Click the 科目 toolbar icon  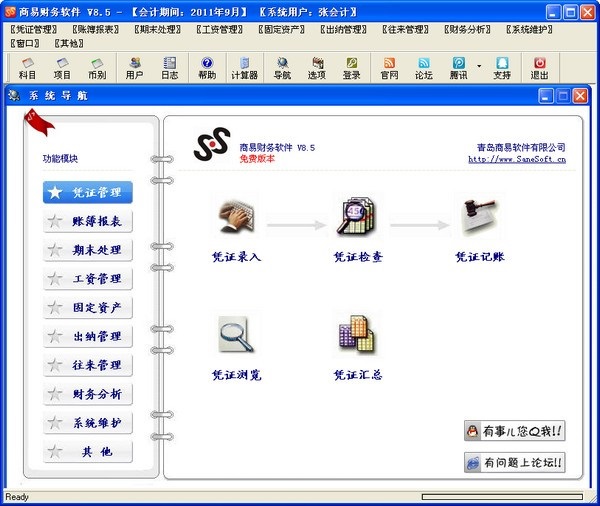point(27,68)
